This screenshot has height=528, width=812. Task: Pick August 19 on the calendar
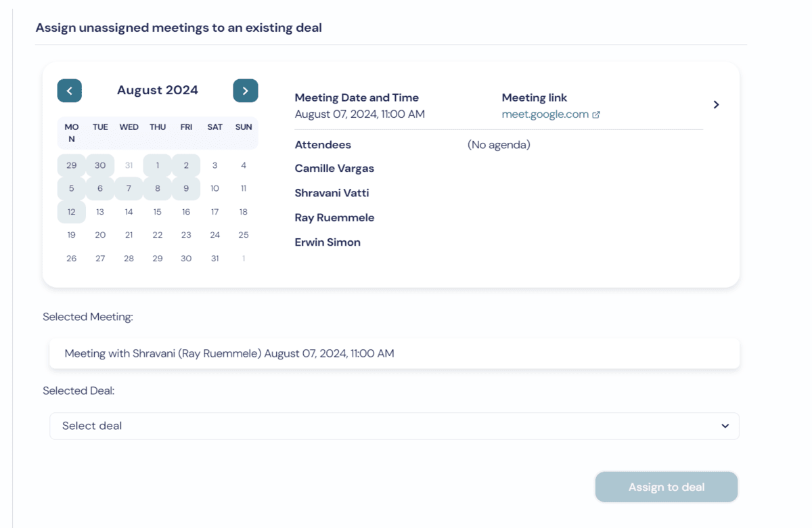pyautogui.click(x=72, y=235)
